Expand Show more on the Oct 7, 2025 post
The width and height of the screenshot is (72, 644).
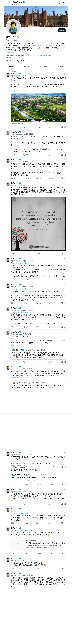click(15, 345)
